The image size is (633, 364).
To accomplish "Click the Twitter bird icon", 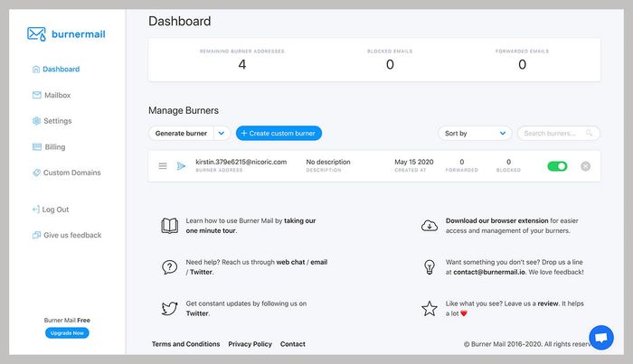I will point(169,308).
